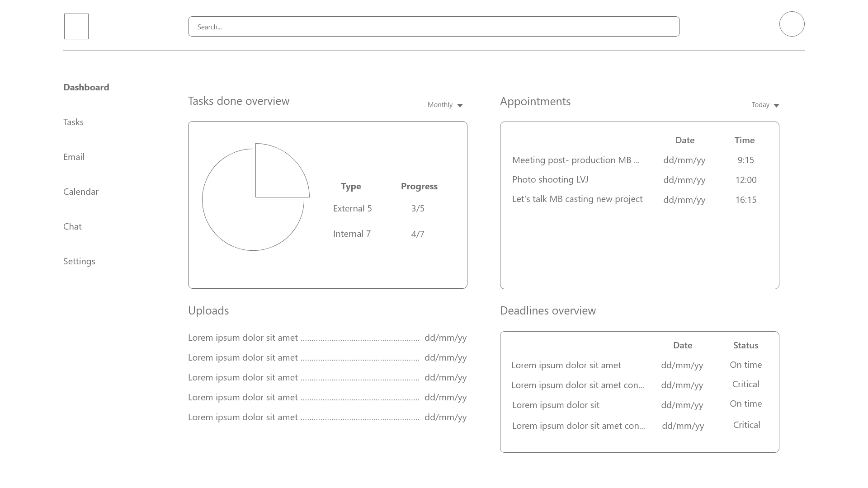Viewport: 868px width, 488px height.
Task: Click the Tasks done overview heading
Action: (x=239, y=101)
